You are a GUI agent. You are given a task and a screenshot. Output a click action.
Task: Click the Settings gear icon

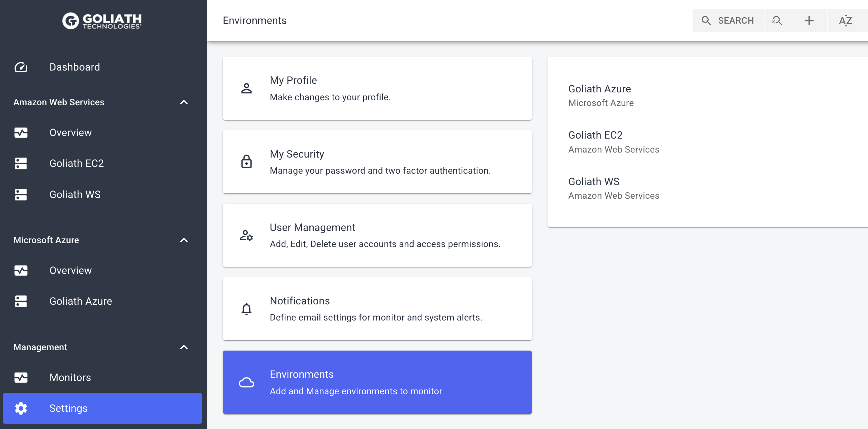tap(21, 408)
